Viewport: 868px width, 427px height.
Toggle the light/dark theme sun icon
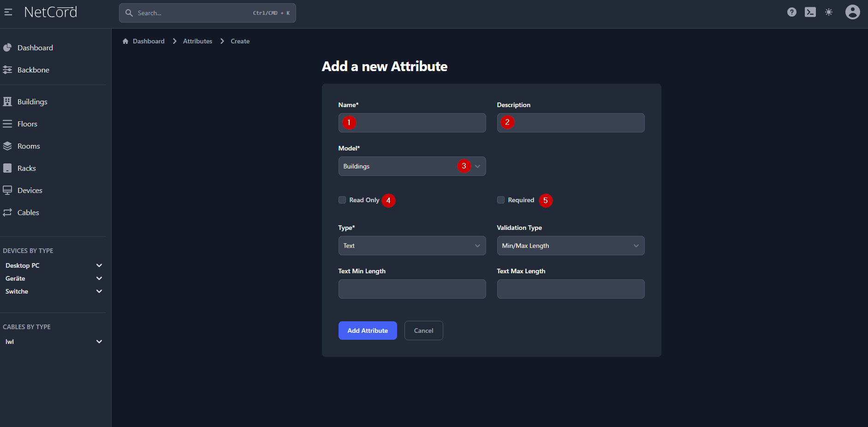pos(829,12)
